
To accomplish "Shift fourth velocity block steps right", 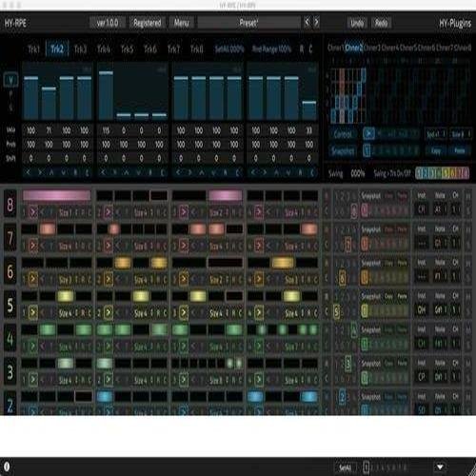I will point(265,172).
